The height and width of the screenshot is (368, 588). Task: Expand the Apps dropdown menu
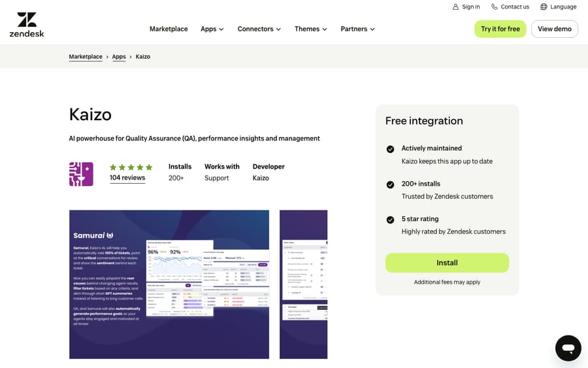[x=212, y=29]
